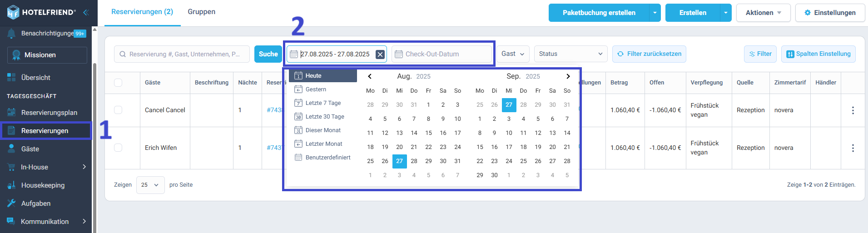This screenshot has height=233, width=868.
Task: Go to next month arrow
Action: tap(568, 76)
